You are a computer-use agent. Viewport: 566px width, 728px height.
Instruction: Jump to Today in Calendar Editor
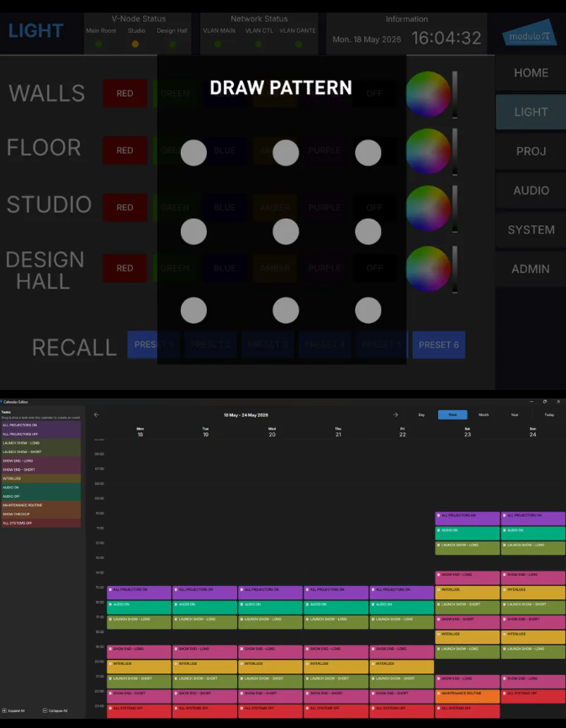pyautogui.click(x=549, y=414)
